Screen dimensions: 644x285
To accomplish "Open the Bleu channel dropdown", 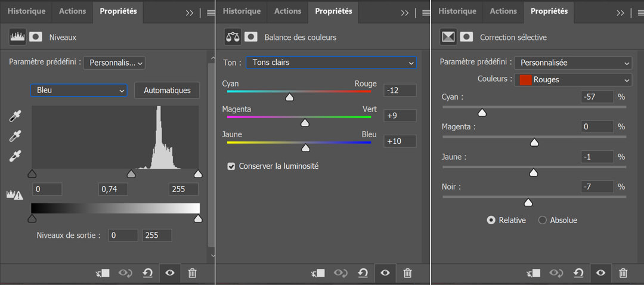I will point(79,91).
